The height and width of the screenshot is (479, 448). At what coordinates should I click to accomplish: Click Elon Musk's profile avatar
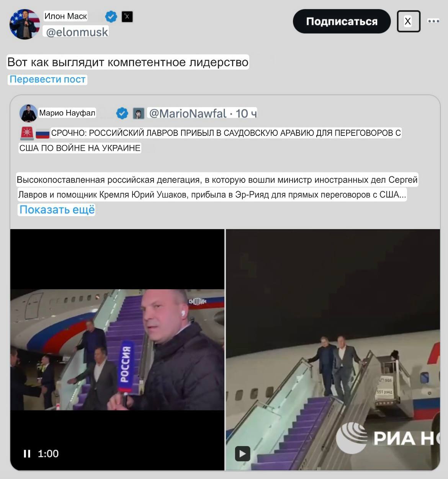pyautogui.click(x=25, y=24)
